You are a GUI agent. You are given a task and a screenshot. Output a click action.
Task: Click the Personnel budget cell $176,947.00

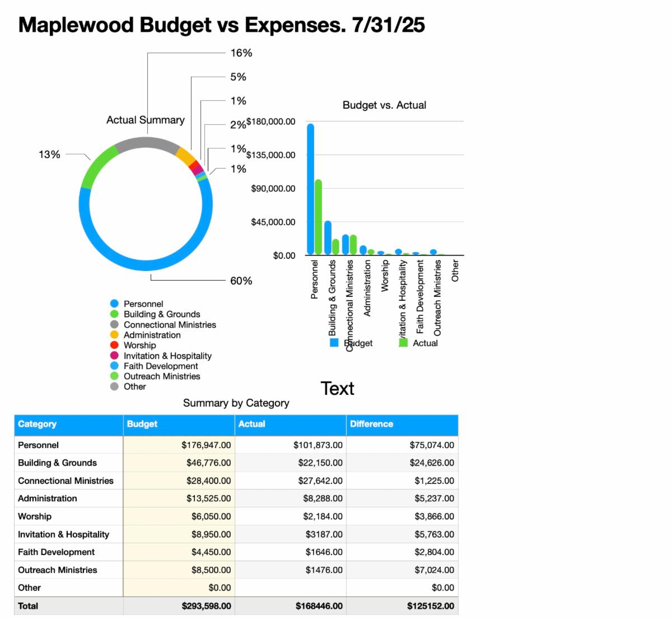tap(179, 445)
